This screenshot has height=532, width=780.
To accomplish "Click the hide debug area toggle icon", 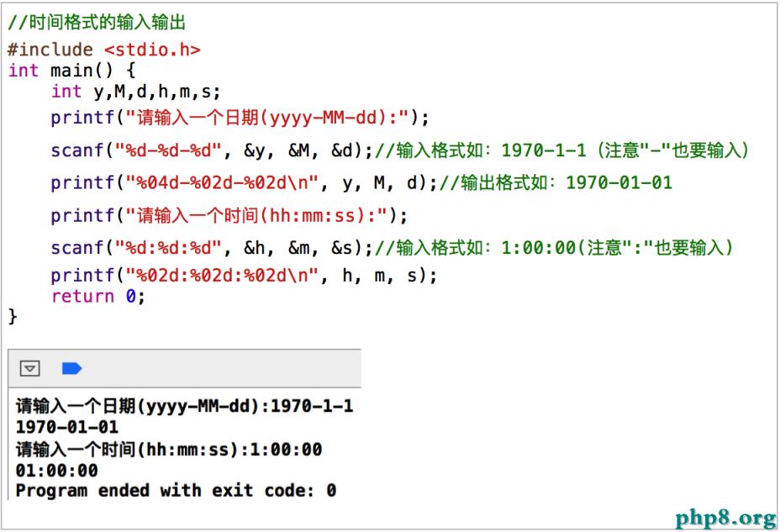I will point(30,368).
